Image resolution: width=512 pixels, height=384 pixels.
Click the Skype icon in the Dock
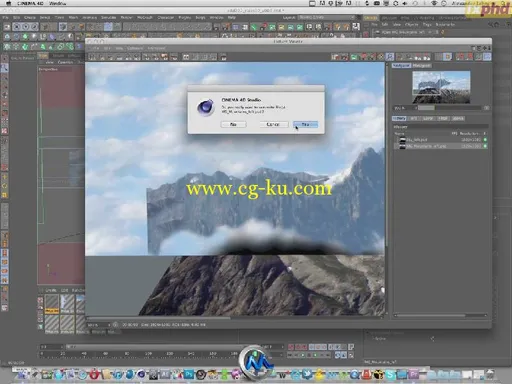390,375
